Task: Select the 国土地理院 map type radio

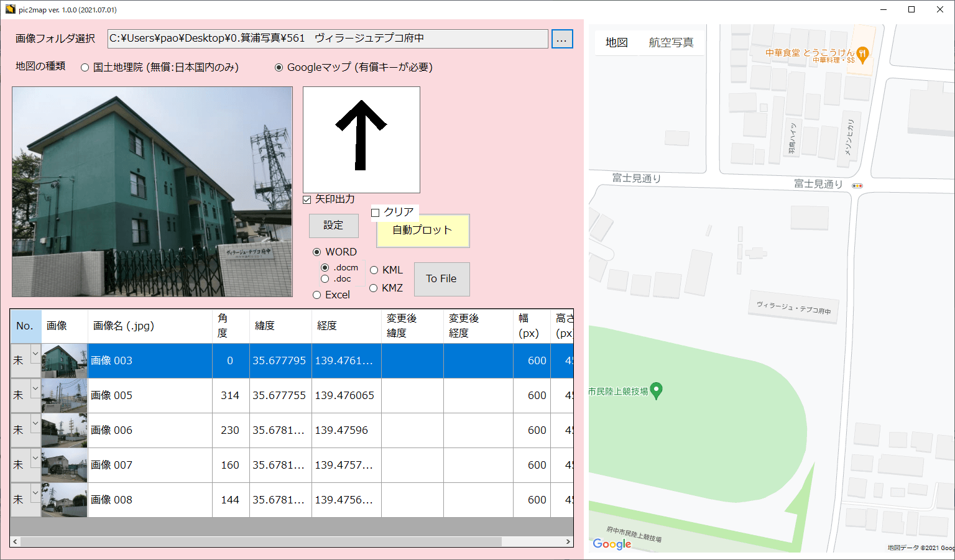Action: (85, 68)
